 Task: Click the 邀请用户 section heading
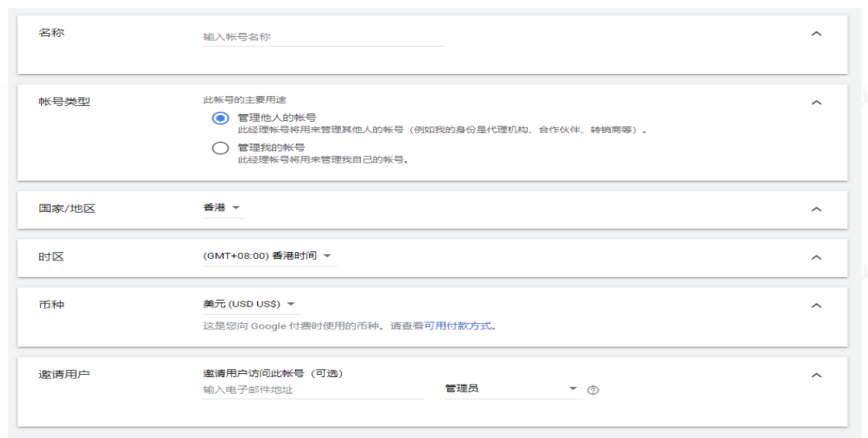64,375
